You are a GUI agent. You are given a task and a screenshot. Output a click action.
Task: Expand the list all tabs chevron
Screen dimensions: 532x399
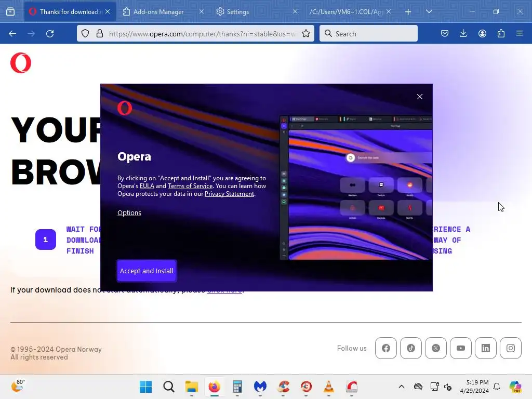click(x=429, y=11)
